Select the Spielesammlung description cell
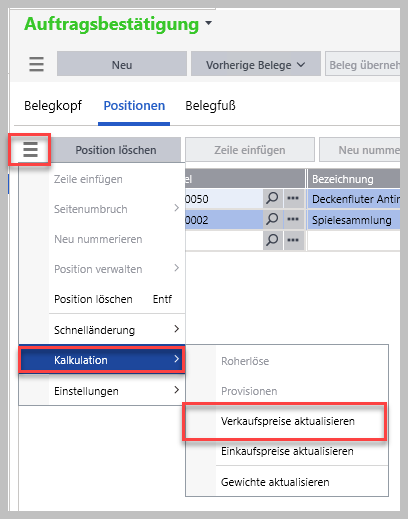This screenshot has width=408, height=519. pos(354,220)
